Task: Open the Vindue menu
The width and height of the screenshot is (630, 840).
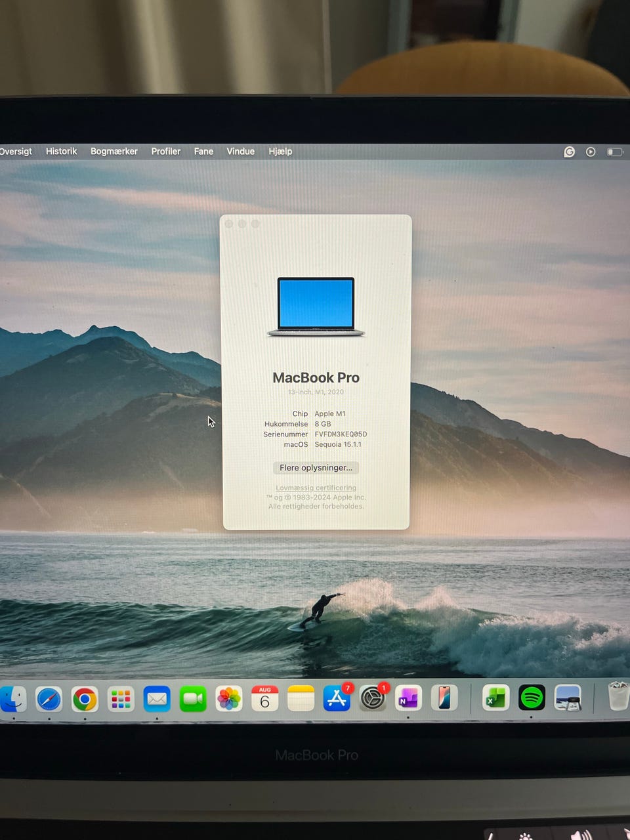Action: pos(241,152)
